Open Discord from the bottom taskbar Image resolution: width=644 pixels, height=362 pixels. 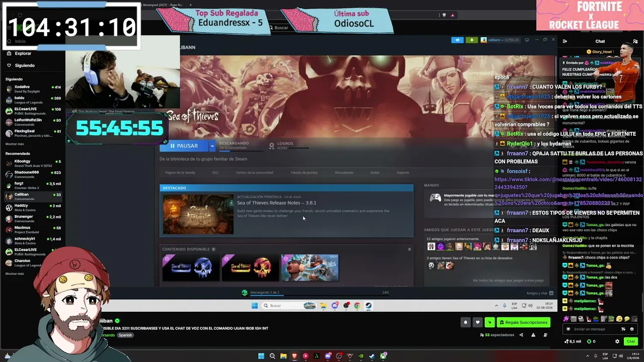pos(328,356)
